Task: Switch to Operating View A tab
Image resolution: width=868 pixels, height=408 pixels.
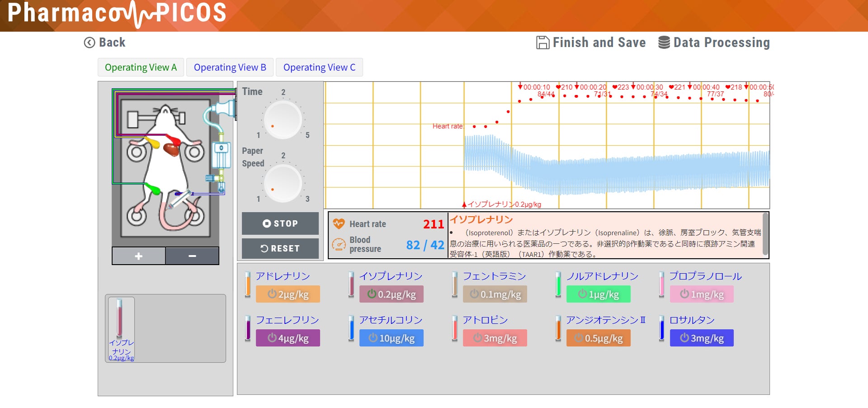Action: (141, 67)
